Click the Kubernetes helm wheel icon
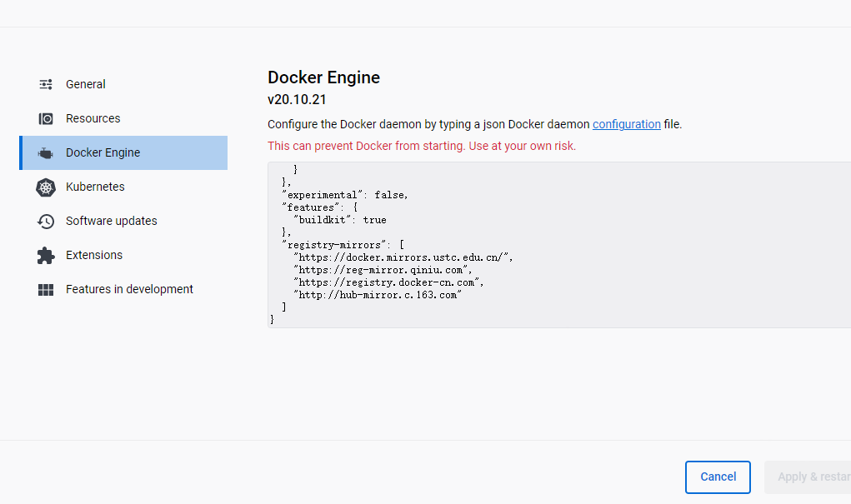Viewport: 851px width, 504px height. tap(46, 187)
